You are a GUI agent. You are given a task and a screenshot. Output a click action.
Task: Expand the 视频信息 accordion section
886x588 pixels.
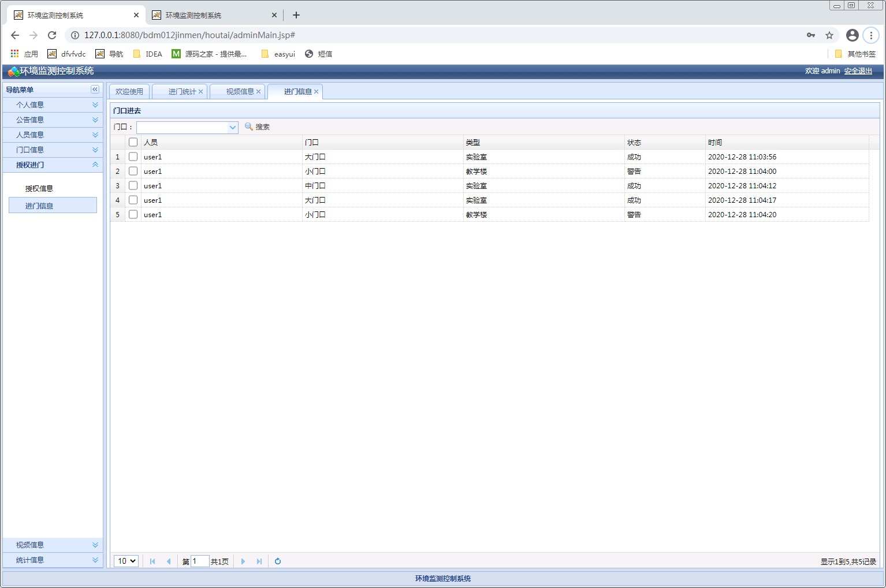pos(53,545)
